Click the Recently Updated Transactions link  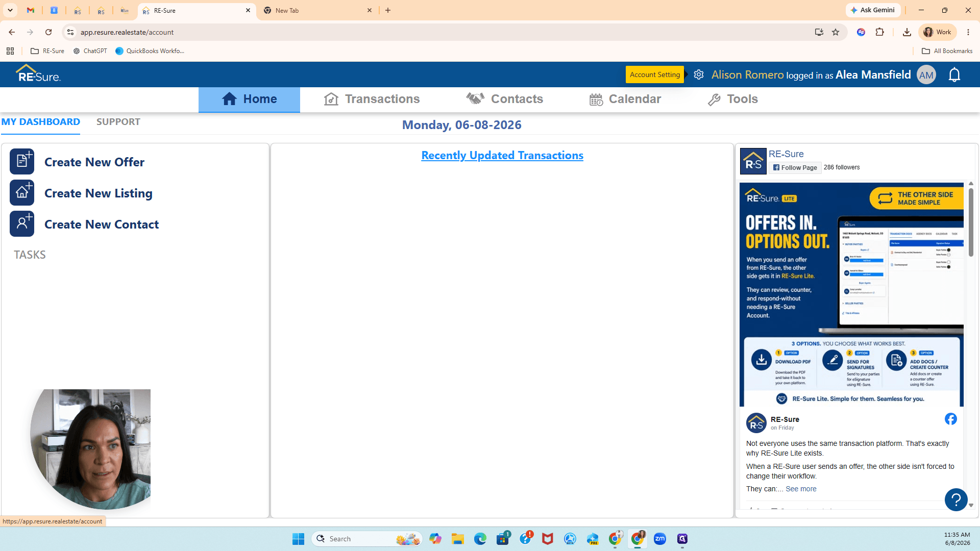tap(502, 155)
